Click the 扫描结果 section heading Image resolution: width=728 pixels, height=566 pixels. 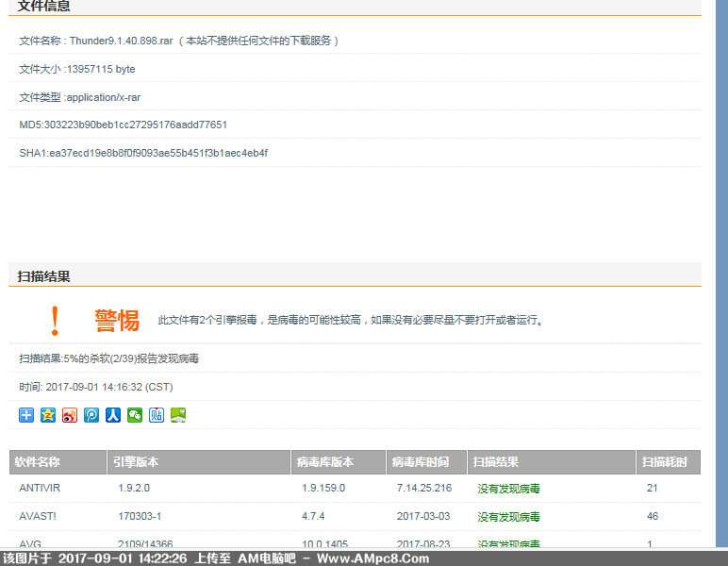point(43,276)
